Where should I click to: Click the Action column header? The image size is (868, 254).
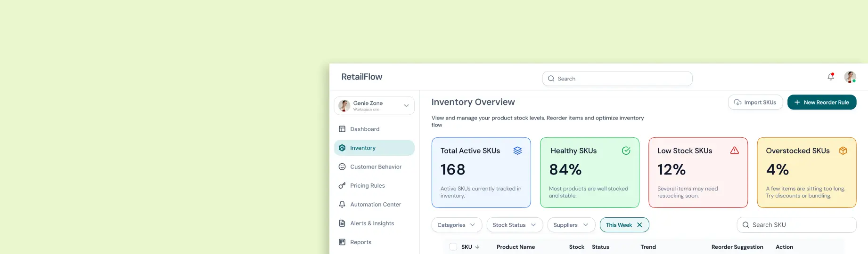tap(784, 247)
